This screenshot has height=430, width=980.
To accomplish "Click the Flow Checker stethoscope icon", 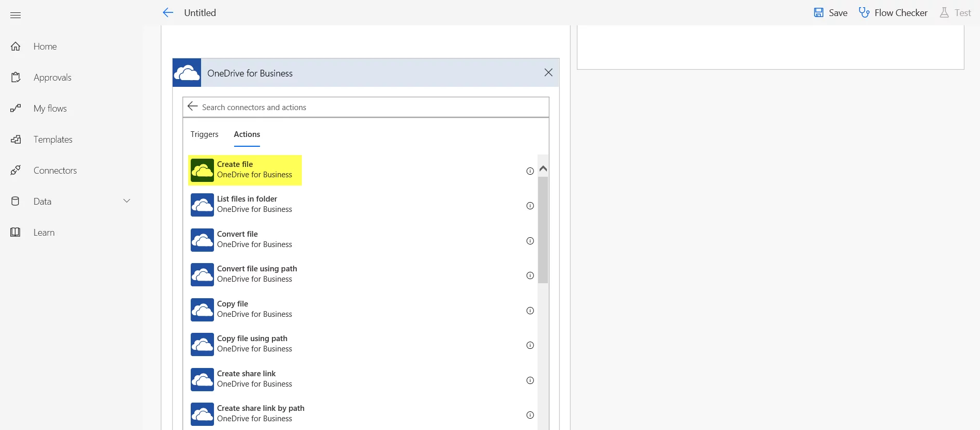I will coord(864,12).
